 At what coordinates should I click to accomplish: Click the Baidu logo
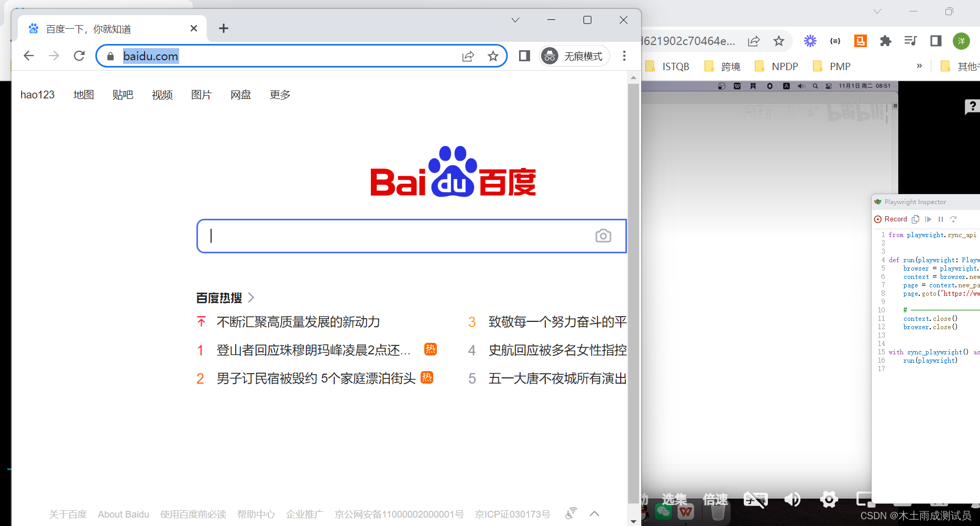pos(453,172)
